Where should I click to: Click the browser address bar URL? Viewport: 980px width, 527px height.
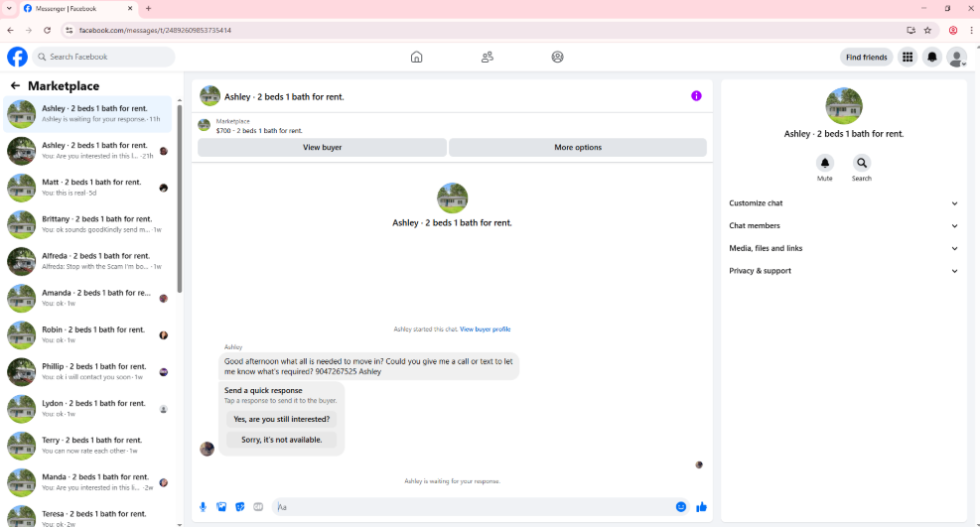(x=155, y=30)
